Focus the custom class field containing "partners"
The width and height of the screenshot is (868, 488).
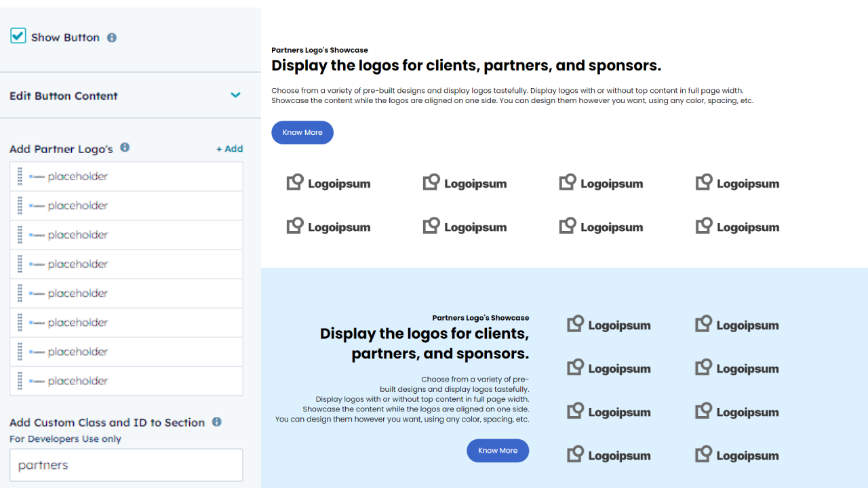(x=126, y=465)
